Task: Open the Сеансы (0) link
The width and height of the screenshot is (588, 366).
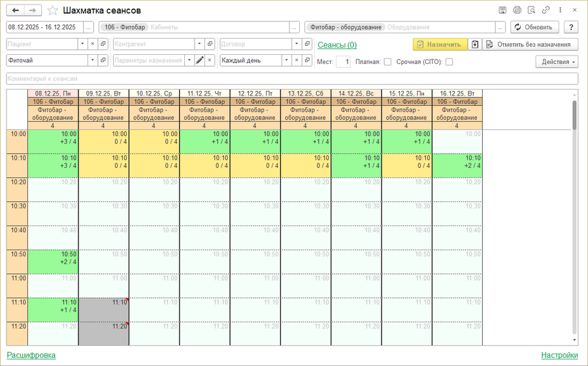Action: click(x=336, y=44)
